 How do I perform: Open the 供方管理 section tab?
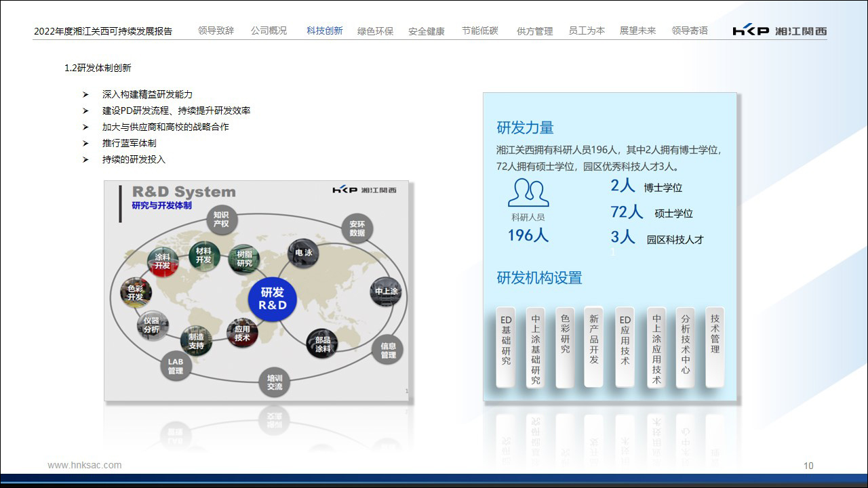[534, 31]
